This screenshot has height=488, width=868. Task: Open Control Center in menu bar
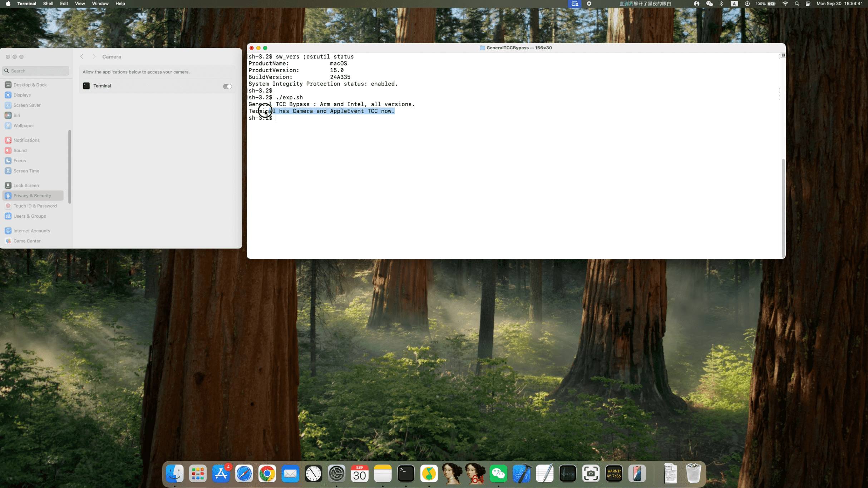click(x=808, y=4)
